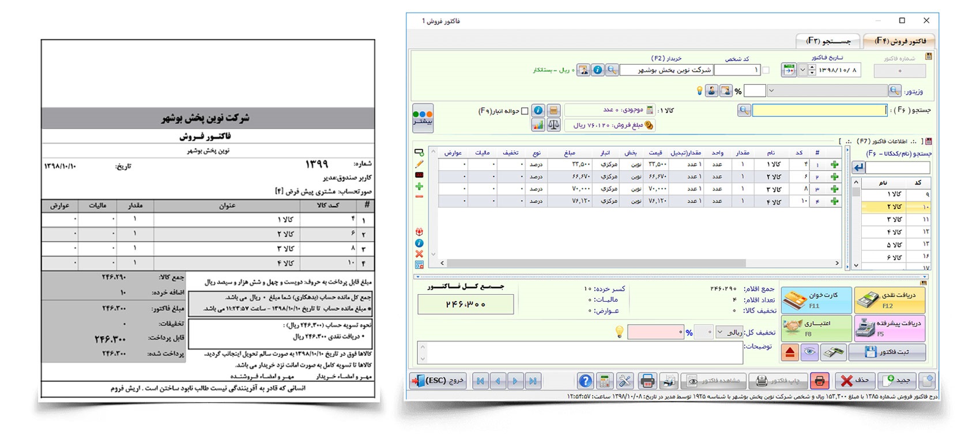Click مبلغ column header in items table
The width and height of the screenshot is (980, 443).
coord(570,153)
